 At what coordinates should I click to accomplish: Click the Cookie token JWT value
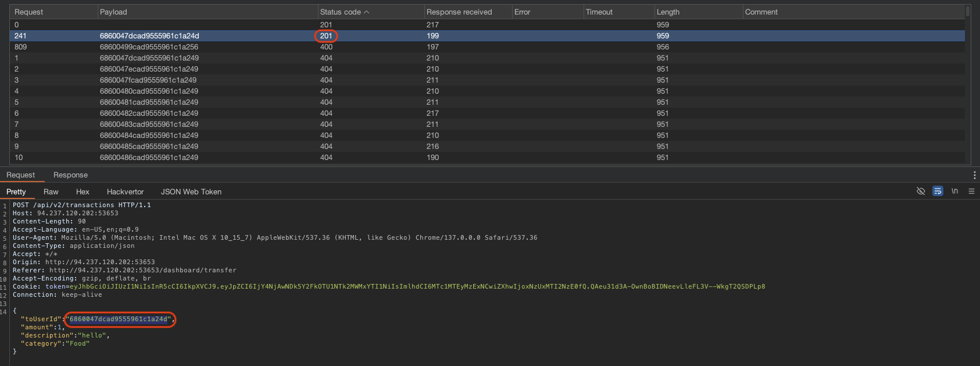point(417,286)
